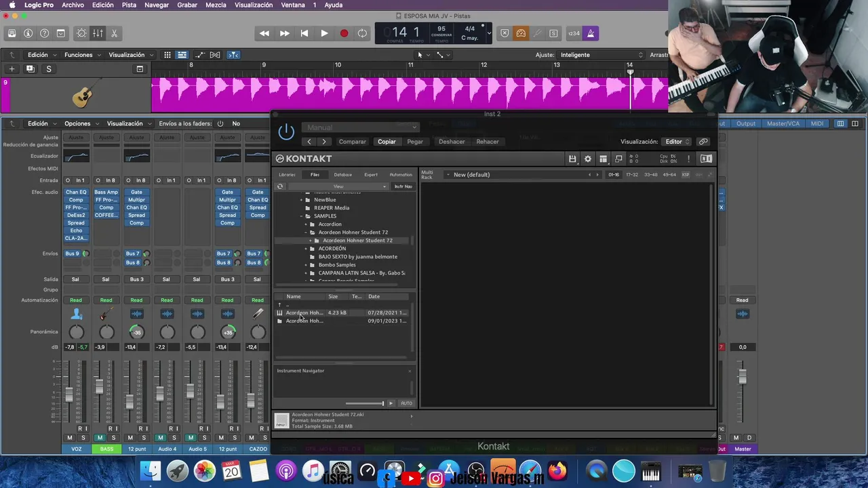The image size is (868, 488).
Task: Click the duplicate track icon
Action: (x=30, y=68)
